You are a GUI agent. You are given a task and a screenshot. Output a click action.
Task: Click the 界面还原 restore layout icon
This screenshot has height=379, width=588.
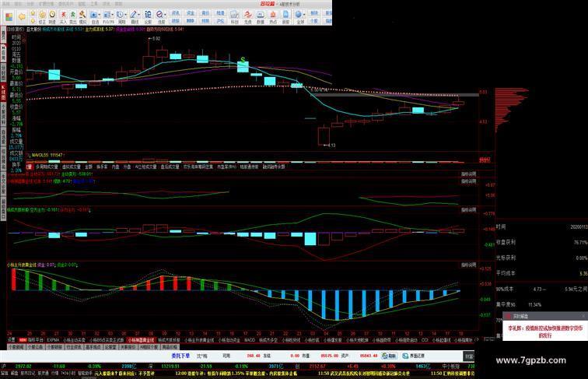pyautogui.click(x=413, y=356)
